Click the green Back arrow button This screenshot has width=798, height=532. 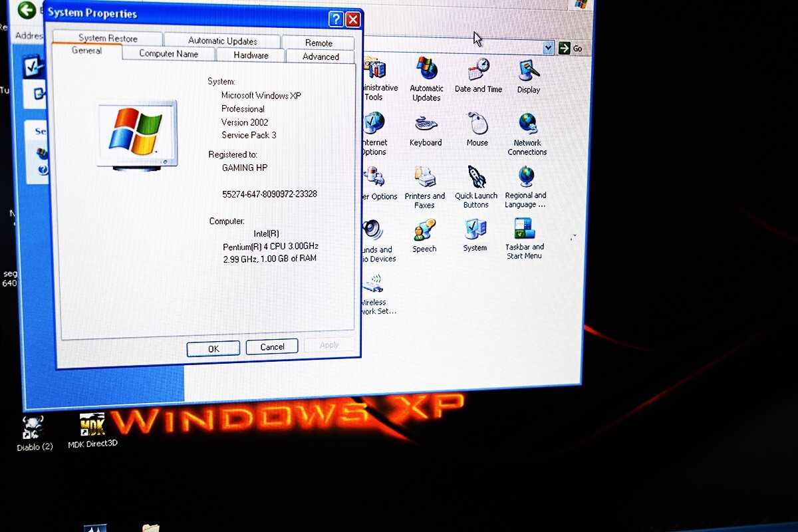point(27,10)
